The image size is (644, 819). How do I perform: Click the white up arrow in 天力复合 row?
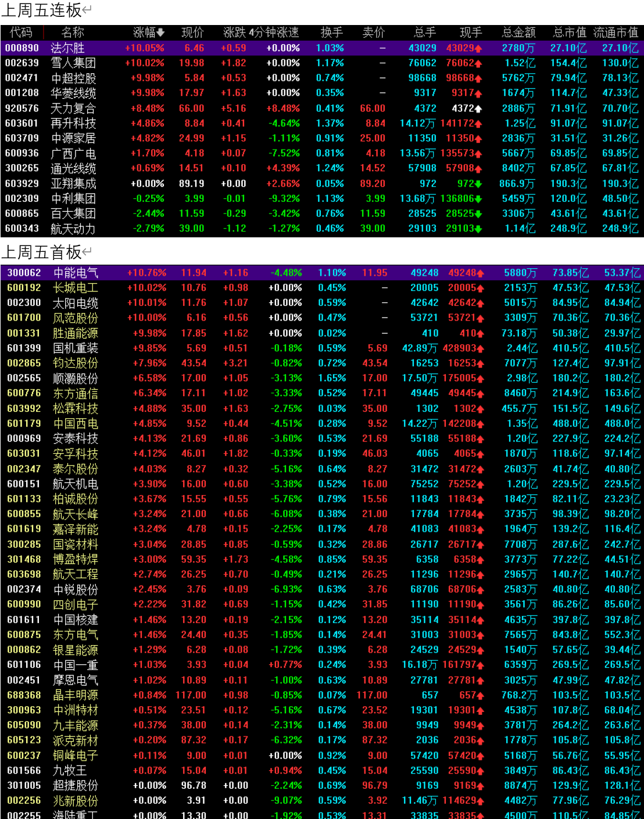478,109
